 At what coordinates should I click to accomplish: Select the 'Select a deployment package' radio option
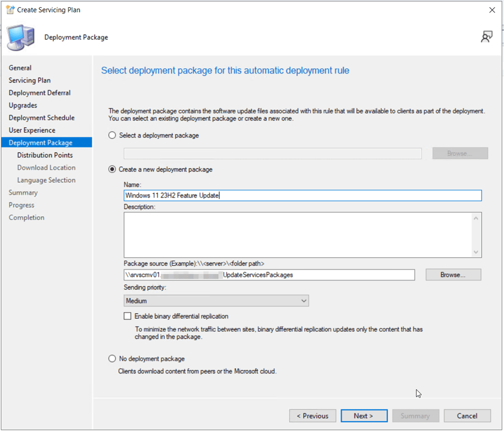112,136
